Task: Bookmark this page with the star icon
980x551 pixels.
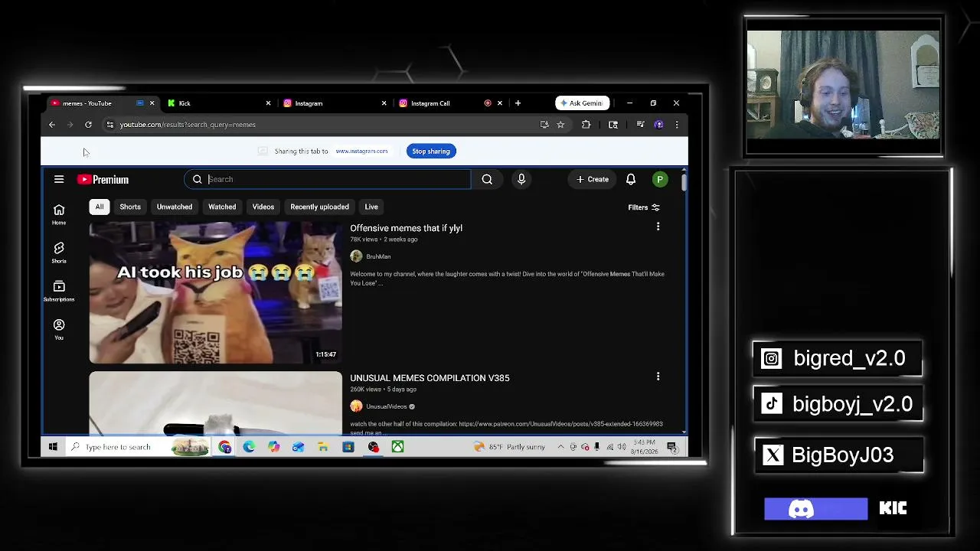Action: coord(560,125)
